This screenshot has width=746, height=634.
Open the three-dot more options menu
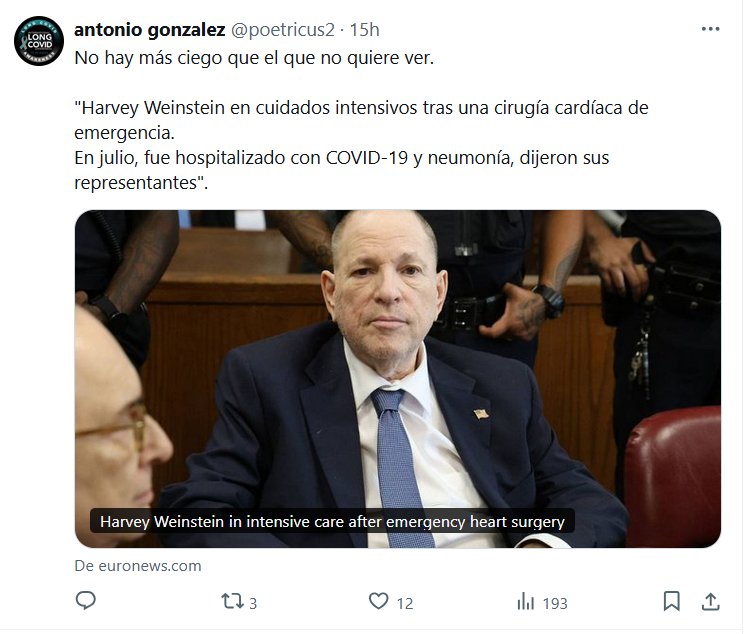point(710,29)
